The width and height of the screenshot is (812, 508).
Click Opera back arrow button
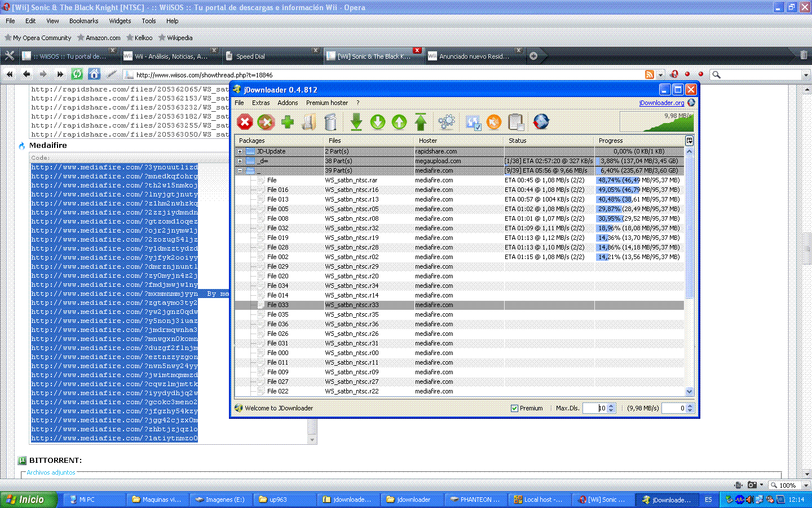pyautogui.click(x=27, y=74)
